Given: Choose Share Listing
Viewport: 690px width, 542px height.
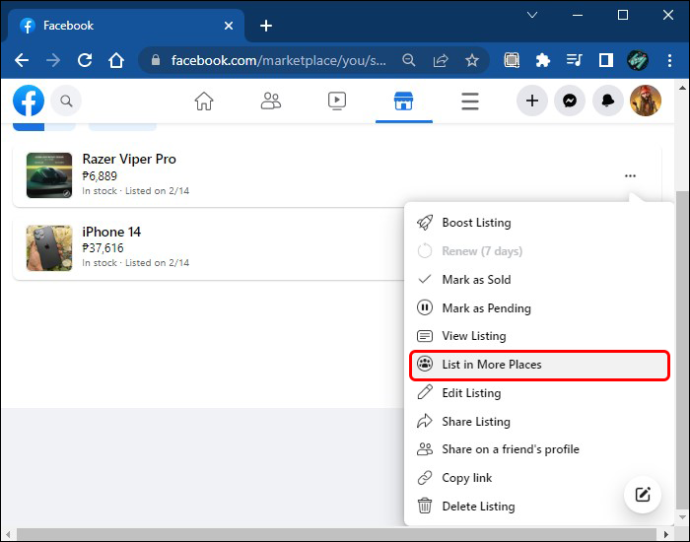Looking at the screenshot, I should tap(539, 421).
